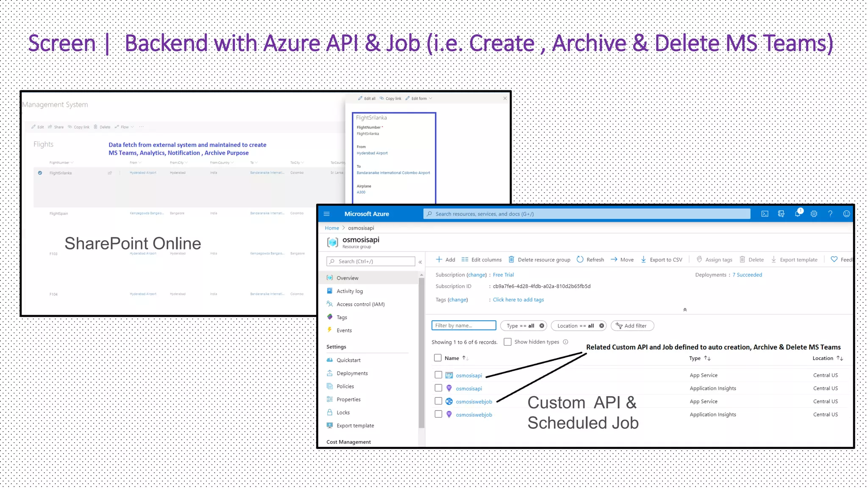This screenshot has width=868, height=488.
Task: Click Edit columns in Azure toolbar
Action: click(x=481, y=260)
